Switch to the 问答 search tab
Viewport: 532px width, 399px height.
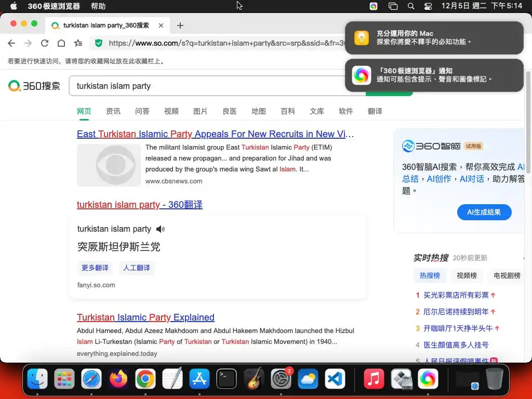point(142,111)
